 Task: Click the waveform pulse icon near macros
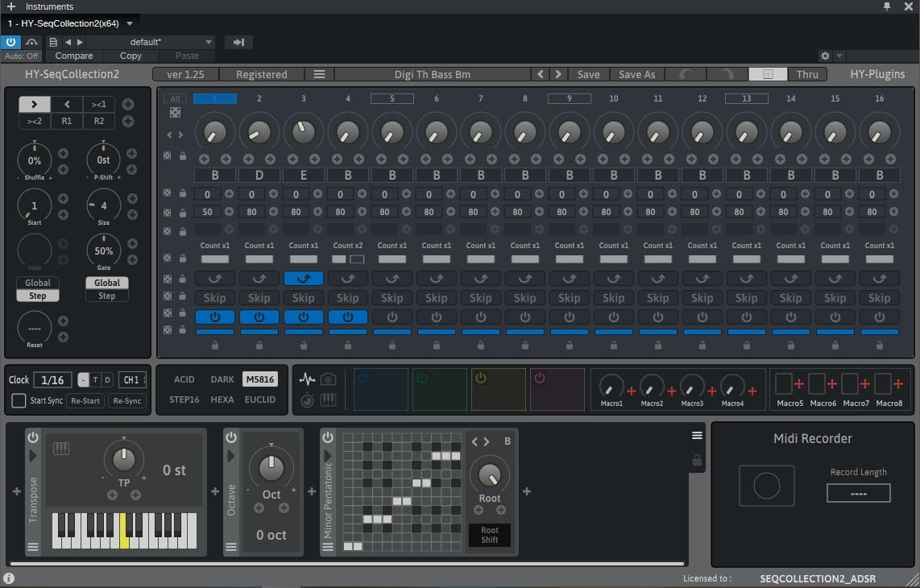307,379
